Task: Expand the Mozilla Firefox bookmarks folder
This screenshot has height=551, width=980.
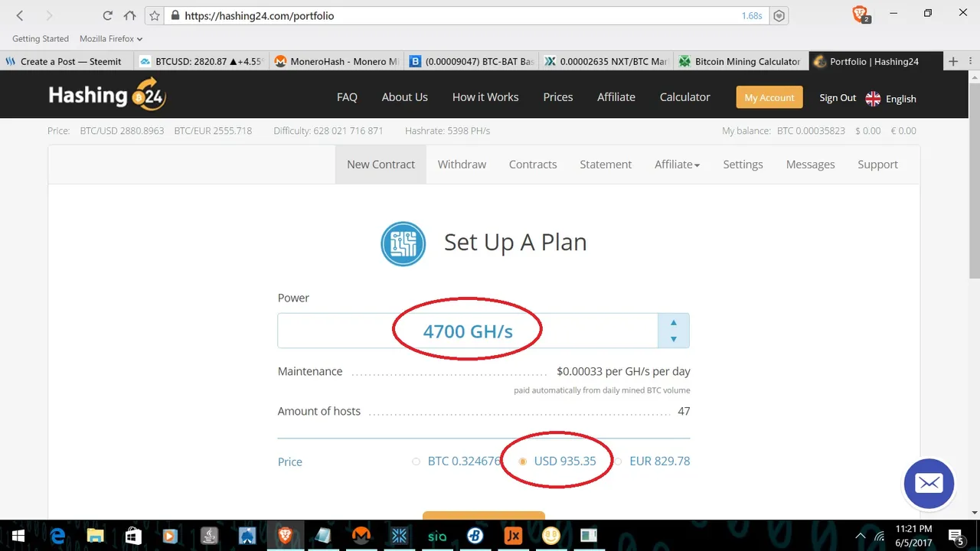Action: 111,38
